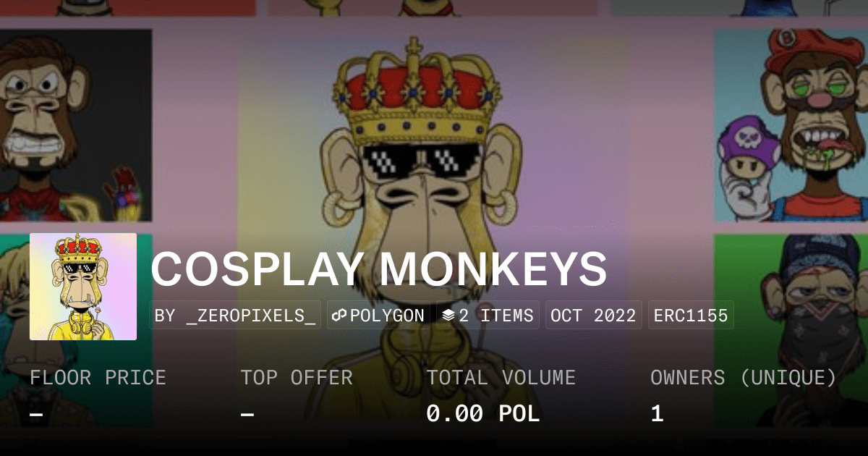The image size is (868, 456).
Task: Click the COSPLAY MONKEYS collection title
Action: (x=378, y=269)
